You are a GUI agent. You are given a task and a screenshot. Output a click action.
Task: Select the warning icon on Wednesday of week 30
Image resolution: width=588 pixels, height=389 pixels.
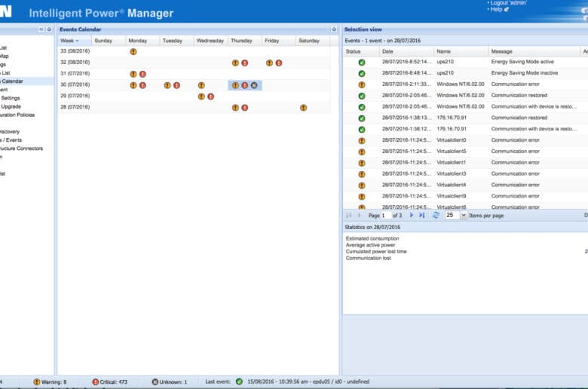tap(201, 85)
